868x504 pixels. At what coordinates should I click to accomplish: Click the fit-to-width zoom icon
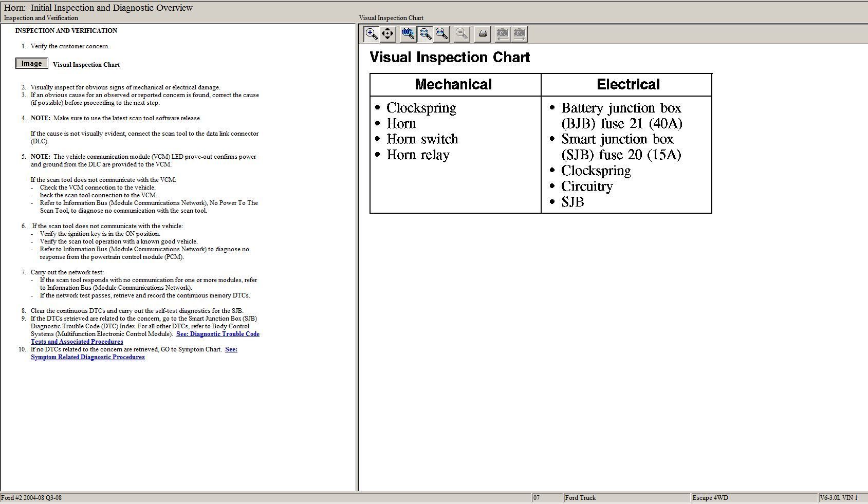[x=441, y=34]
